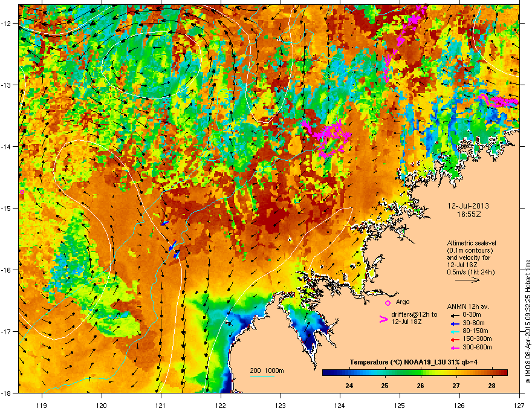This screenshot has height=411, width=532.
Task: Click the longitude axis label 127
Action: click(x=519, y=405)
